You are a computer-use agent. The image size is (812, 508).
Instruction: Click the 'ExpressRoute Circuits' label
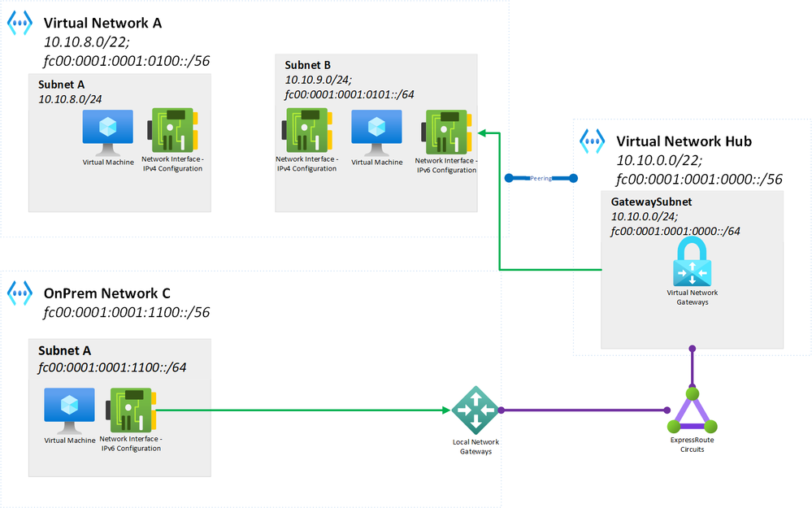(693, 445)
